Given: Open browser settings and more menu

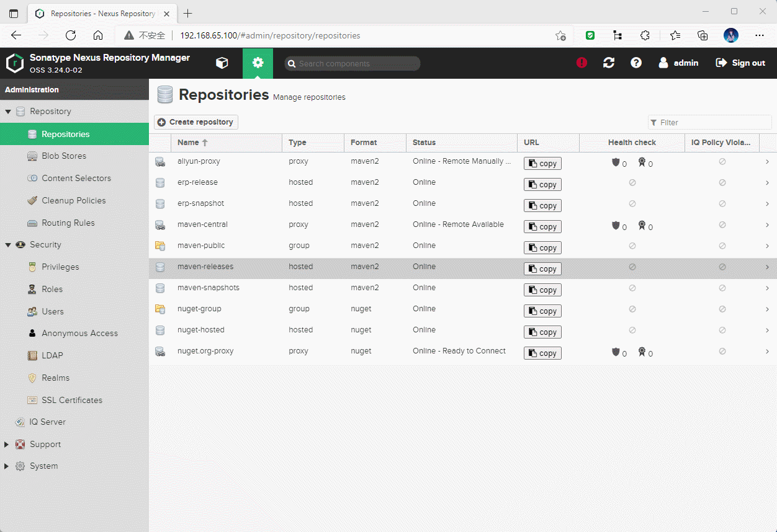Looking at the screenshot, I should click(759, 35).
